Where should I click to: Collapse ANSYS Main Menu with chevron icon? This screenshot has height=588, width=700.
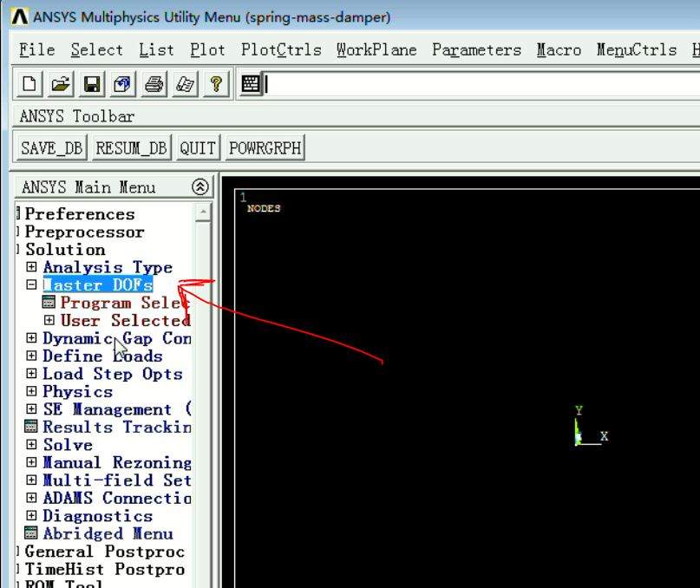point(200,186)
